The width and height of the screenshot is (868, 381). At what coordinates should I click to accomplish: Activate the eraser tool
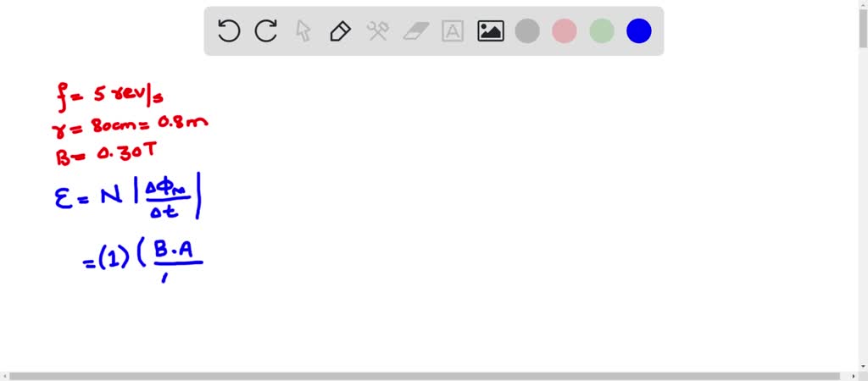coord(415,31)
